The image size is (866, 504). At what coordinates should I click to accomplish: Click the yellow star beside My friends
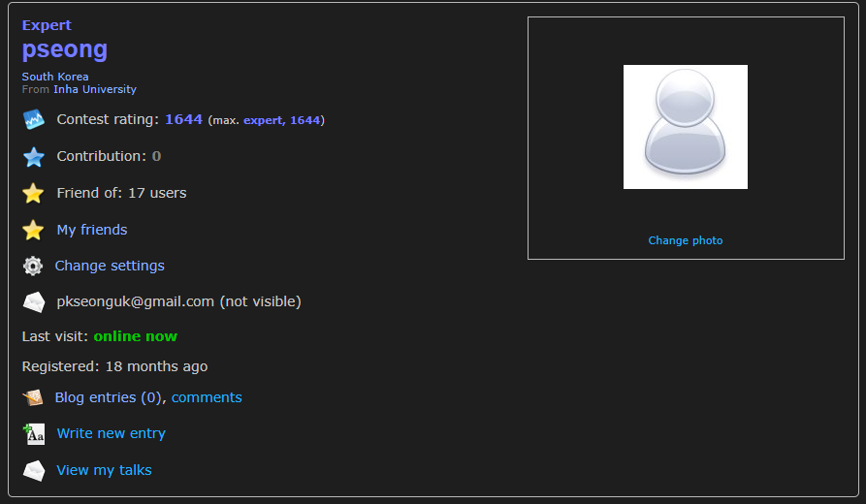[x=33, y=230]
